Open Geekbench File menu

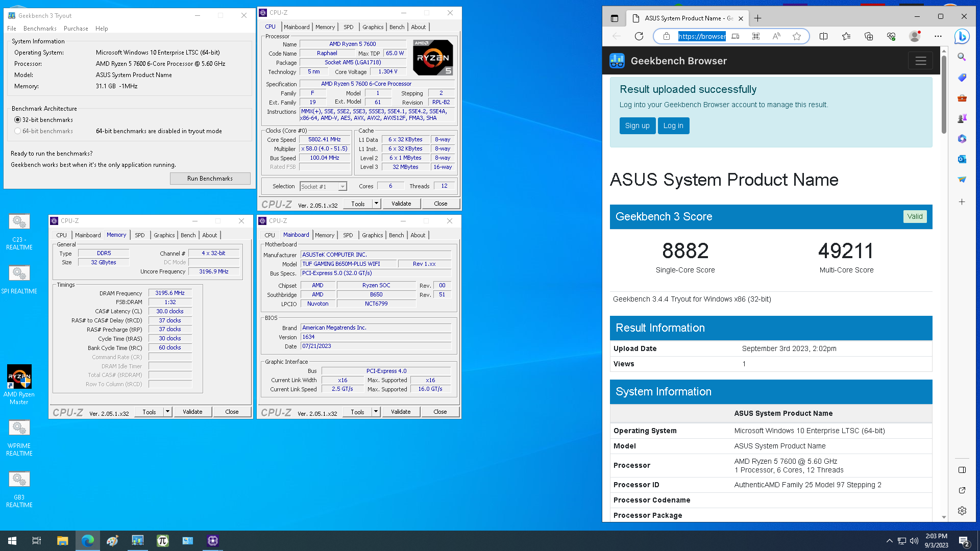click(x=12, y=29)
